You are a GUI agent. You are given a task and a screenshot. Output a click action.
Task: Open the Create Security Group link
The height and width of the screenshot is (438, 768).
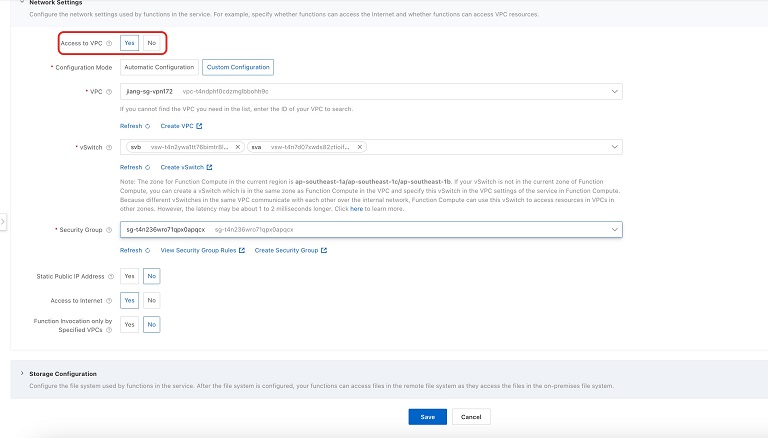click(x=290, y=250)
